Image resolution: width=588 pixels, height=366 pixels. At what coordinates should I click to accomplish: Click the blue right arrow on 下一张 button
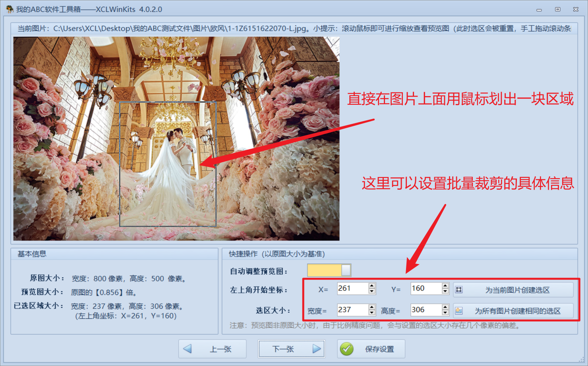316,349
